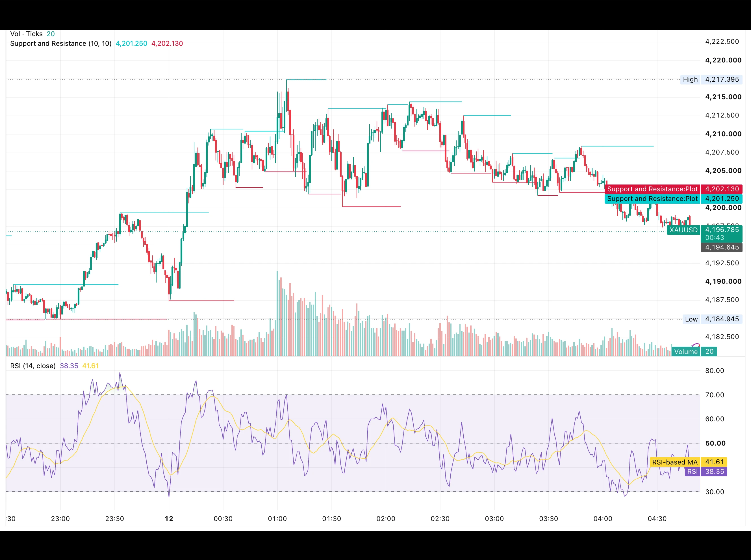Open the 'RSI (14, close)' legend title
The height and width of the screenshot is (560, 751).
tap(33, 366)
